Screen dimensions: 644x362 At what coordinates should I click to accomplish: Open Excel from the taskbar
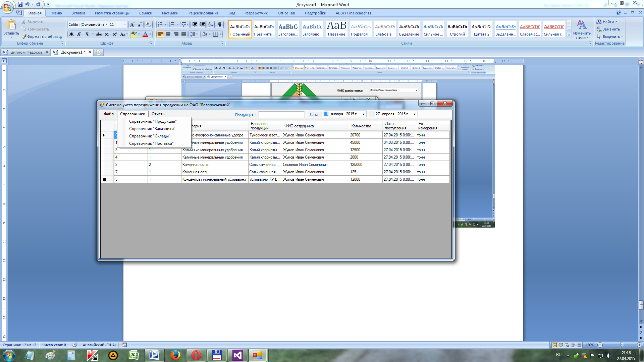134,355
